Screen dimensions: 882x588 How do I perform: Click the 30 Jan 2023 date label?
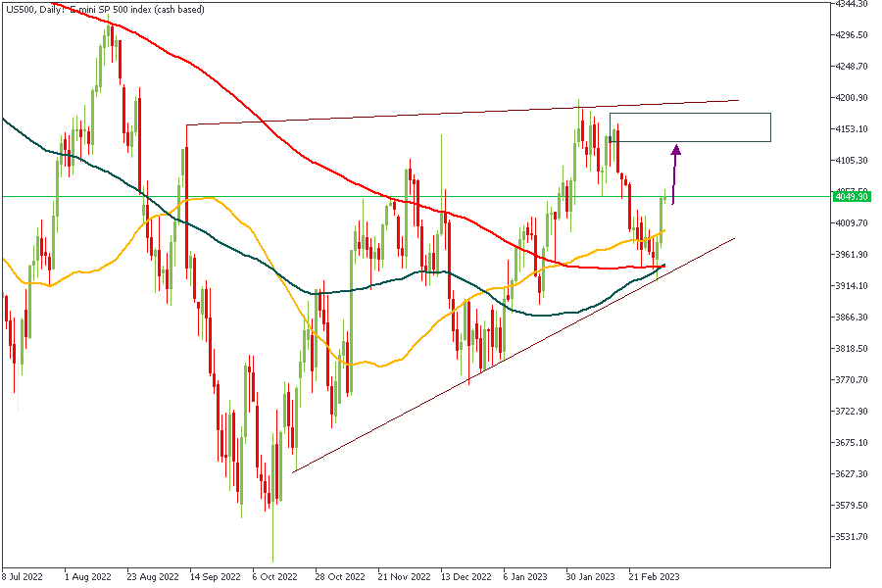coord(592,576)
